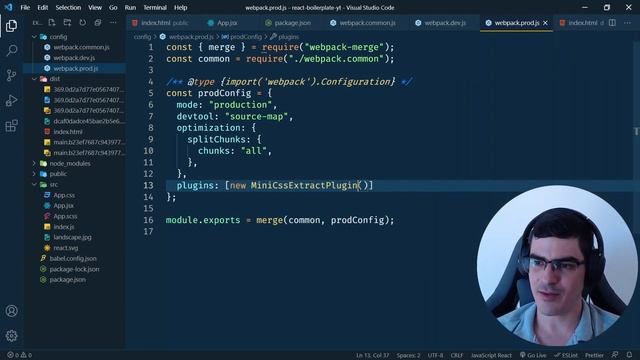Click the errors and warnings status indicator
Image resolution: width=640 pixels, height=360 pixels.
tap(19, 355)
